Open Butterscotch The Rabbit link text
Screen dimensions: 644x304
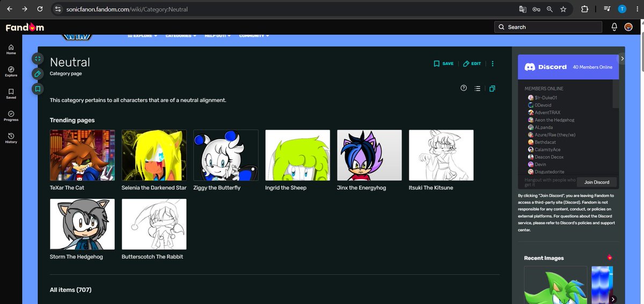[152, 257]
